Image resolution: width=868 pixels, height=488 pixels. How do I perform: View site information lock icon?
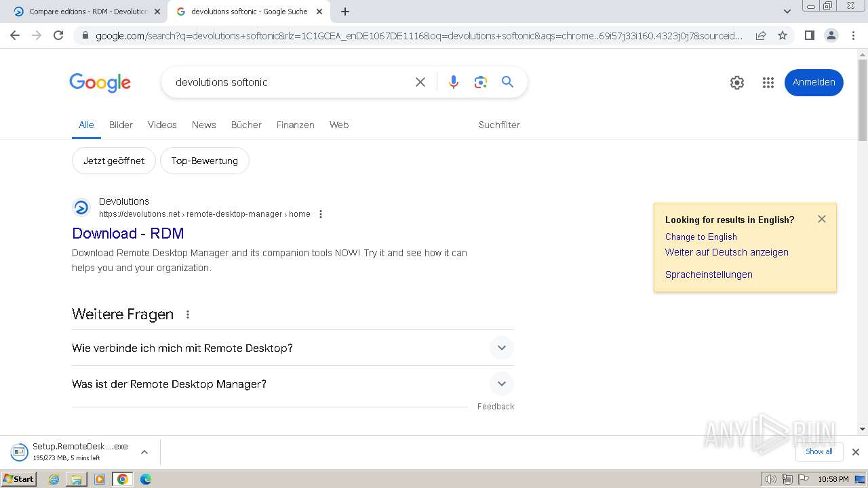click(85, 35)
